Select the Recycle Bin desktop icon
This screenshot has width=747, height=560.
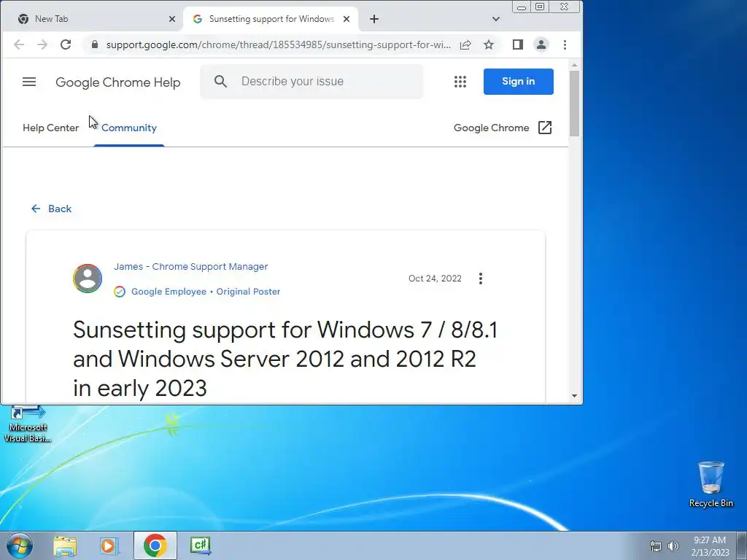[x=711, y=484]
